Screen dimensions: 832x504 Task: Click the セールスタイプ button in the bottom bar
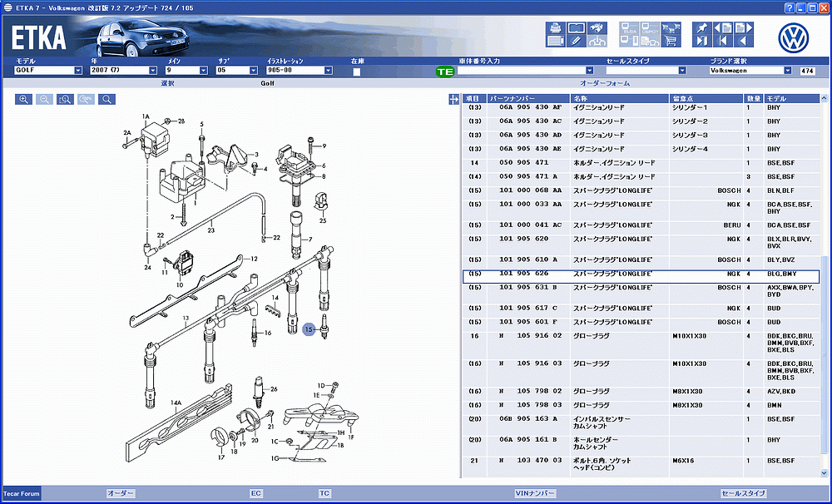[743, 493]
